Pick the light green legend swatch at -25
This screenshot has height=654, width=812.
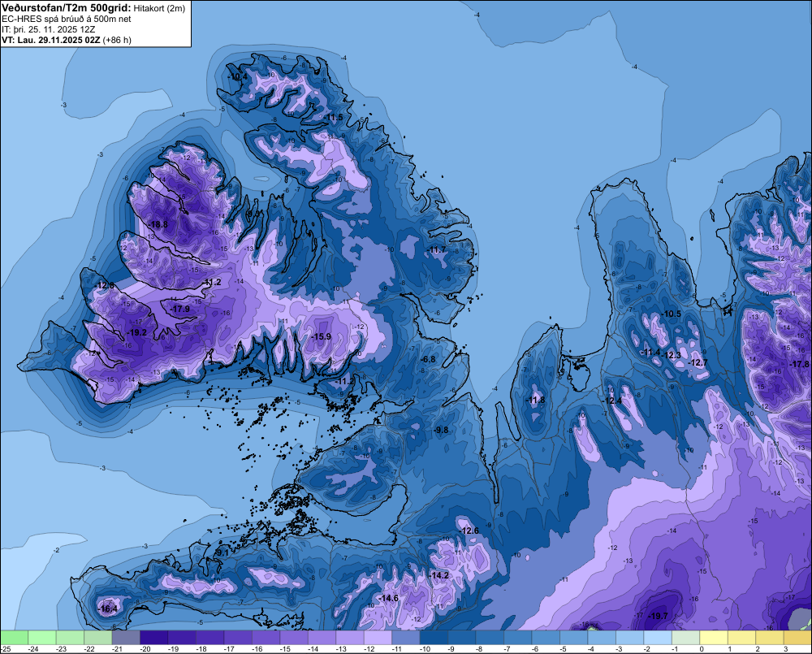(14, 637)
